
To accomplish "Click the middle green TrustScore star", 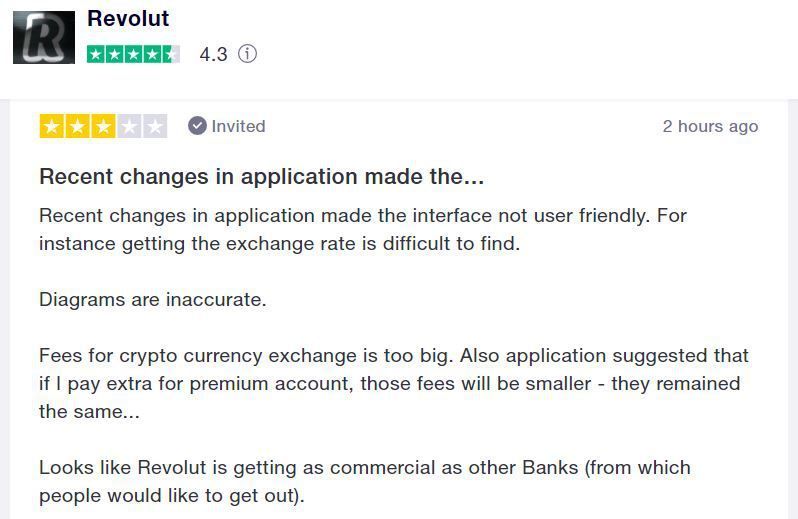I will click(x=133, y=54).
